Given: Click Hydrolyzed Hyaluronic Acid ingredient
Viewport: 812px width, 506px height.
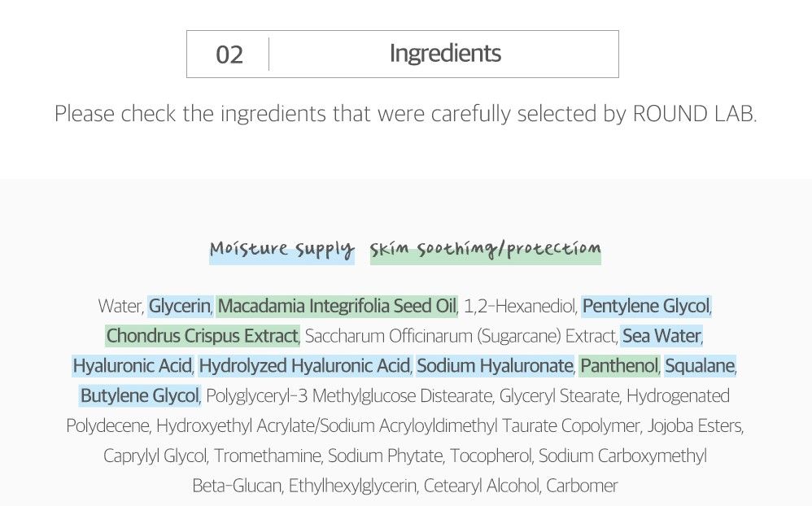Looking at the screenshot, I should point(304,365).
